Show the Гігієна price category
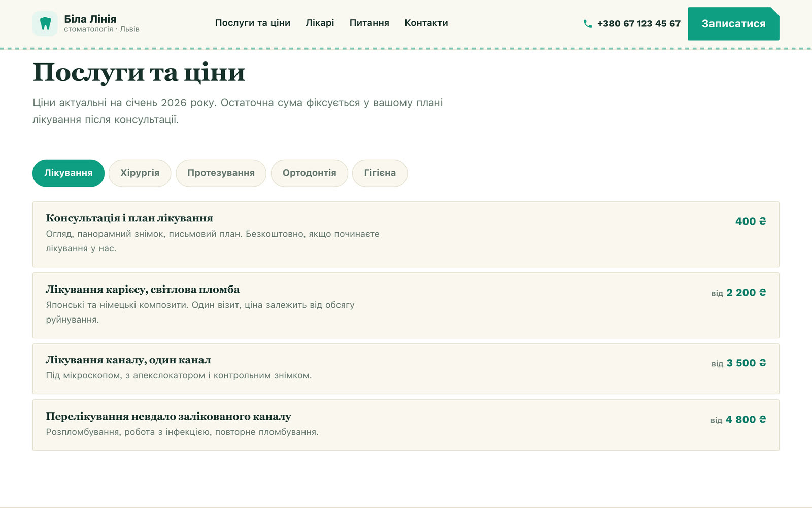 tap(380, 173)
